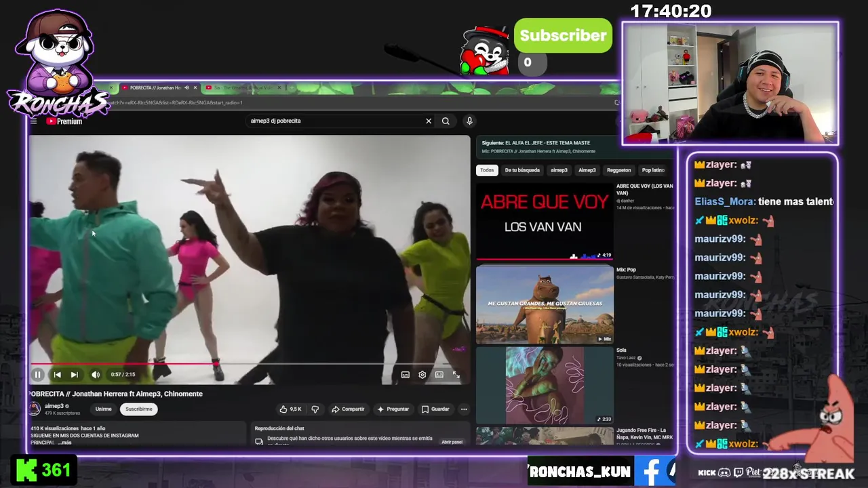The image size is (868, 488).
Task: Dislike the POBRECITA video
Action: pyautogui.click(x=315, y=409)
